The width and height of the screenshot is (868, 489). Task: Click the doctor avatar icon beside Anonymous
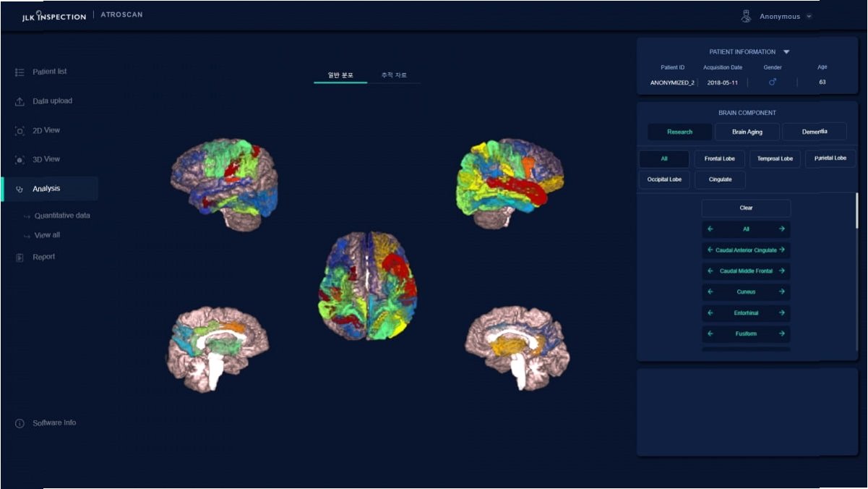click(x=747, y=16)
